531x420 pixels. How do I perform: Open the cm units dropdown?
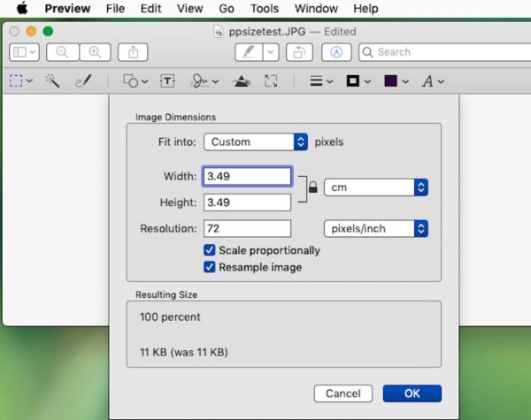click(x=376, y=187)
